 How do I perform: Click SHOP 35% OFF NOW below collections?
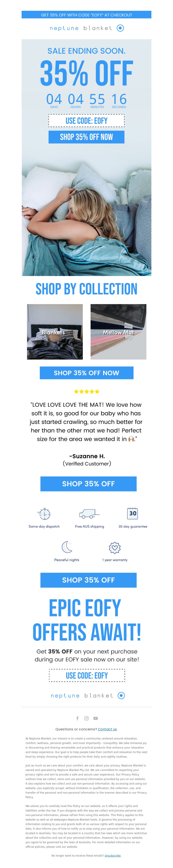point(86,373)
